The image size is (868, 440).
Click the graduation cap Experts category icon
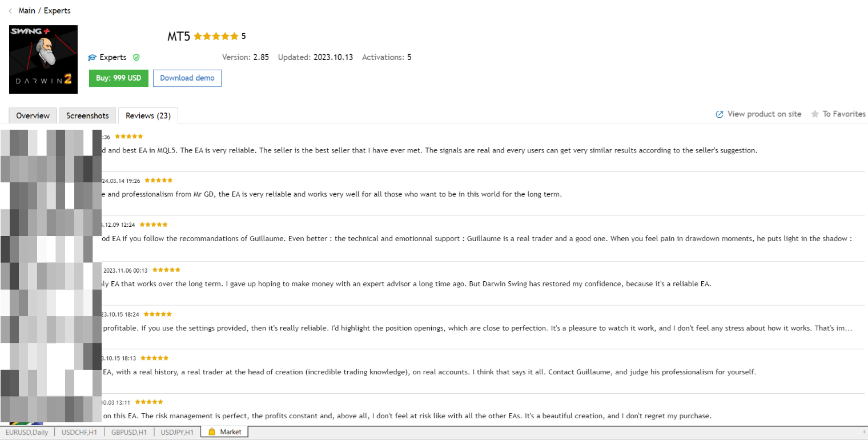(93, 58)
